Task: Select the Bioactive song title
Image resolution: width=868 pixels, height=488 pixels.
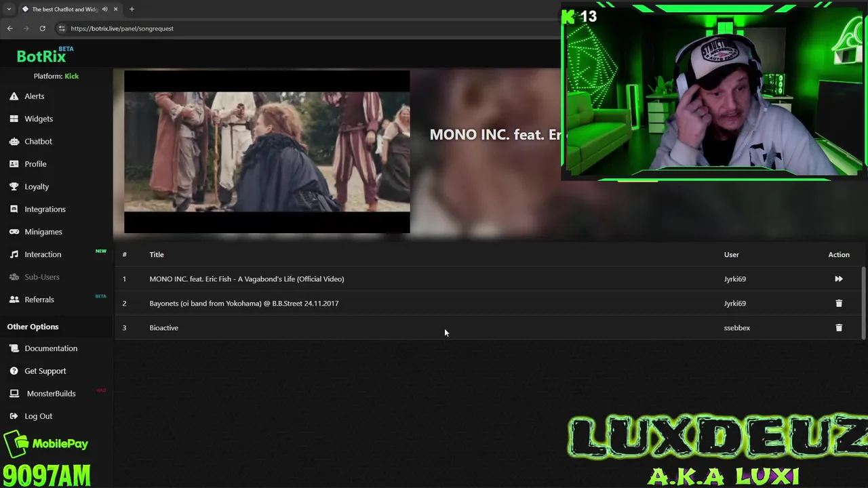Action: (163, 327)
